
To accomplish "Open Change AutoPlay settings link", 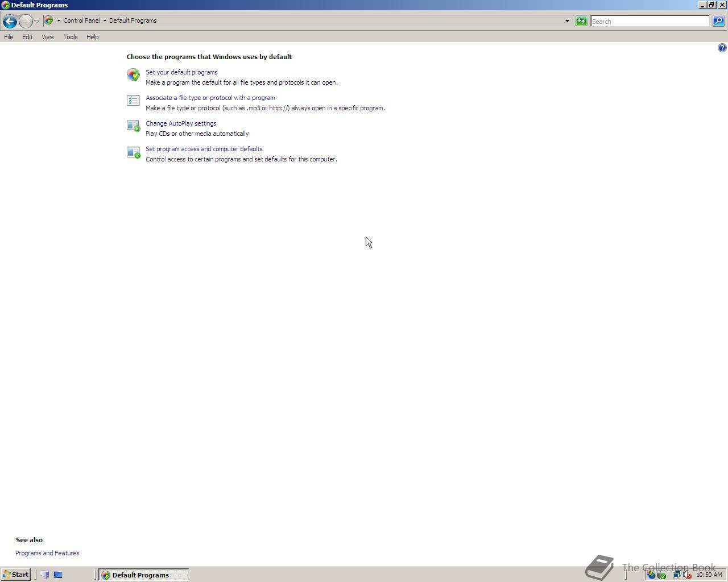I will point(181,123).
